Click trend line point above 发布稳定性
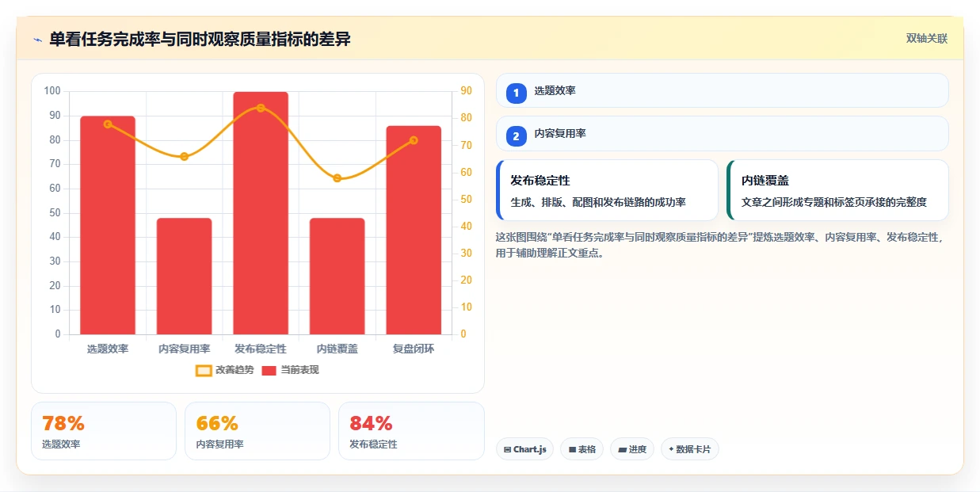 pyautogui.click(x=261, y=108)
